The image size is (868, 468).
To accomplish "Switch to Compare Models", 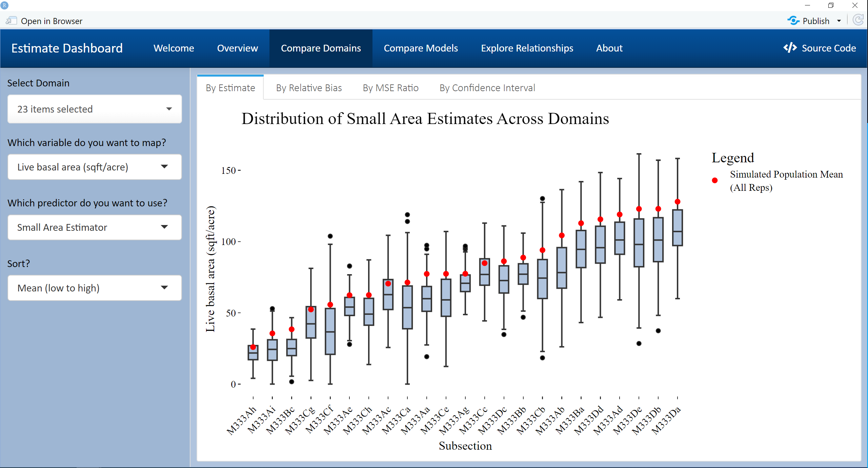I will pyautogui.click(x=421, y=48).
